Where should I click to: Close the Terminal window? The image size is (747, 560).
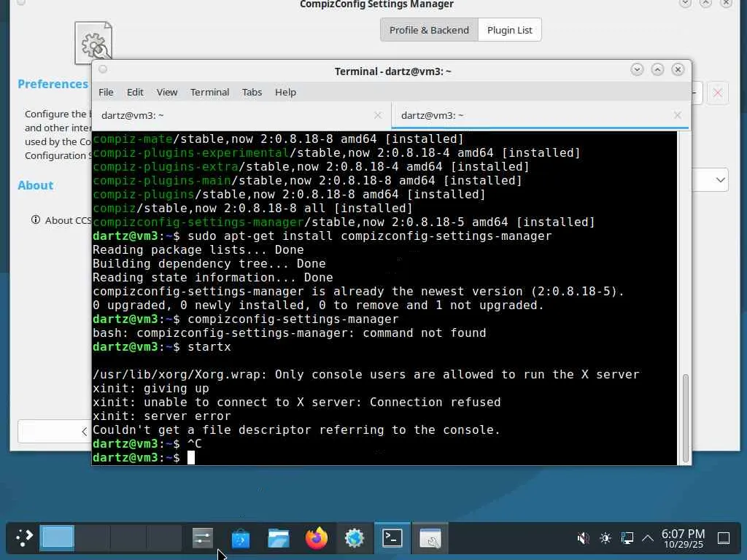(678, 69)
